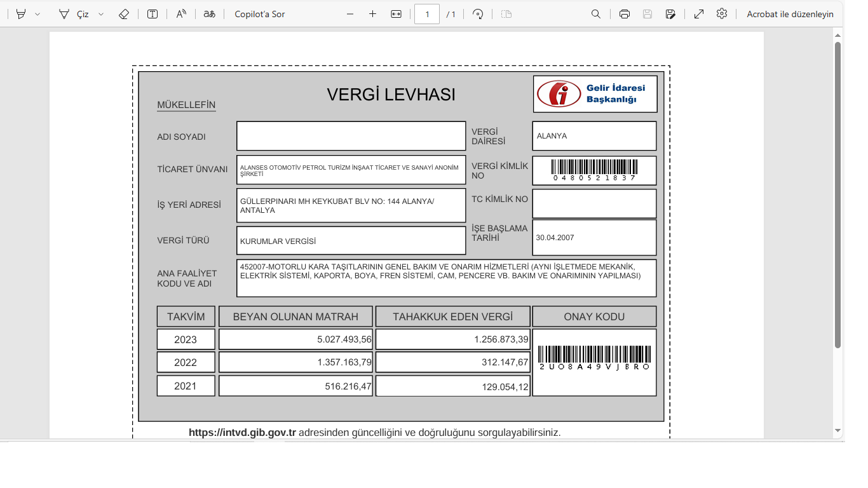The width and height of the screenshot is (868, 488).
Task: Click the Gelir İdaresi Başkanlığı logo
Action: [595, 94]
